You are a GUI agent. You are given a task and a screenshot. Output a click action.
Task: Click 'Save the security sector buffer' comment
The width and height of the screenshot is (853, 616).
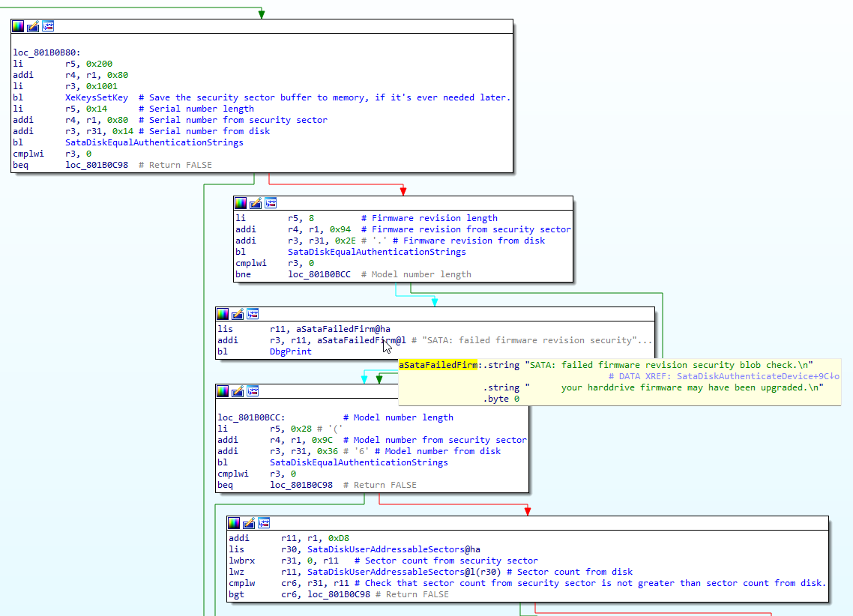tap(325, 98)
